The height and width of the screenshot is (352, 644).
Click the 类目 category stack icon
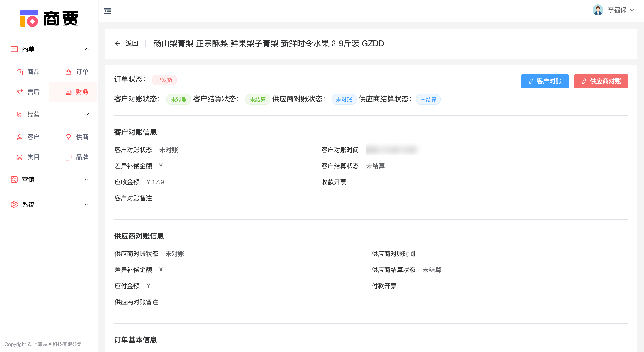pyautogui.click(x=19, y=157)
